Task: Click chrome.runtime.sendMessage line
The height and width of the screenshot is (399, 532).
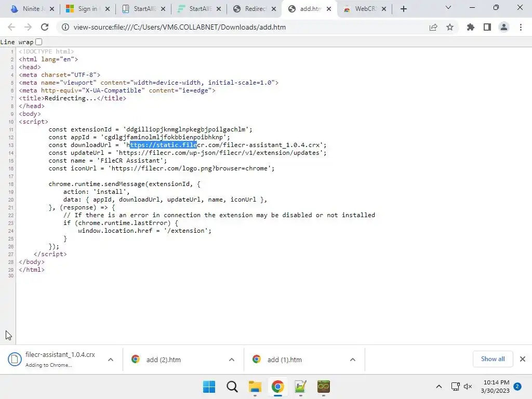Action: click(x=124, y=184)
